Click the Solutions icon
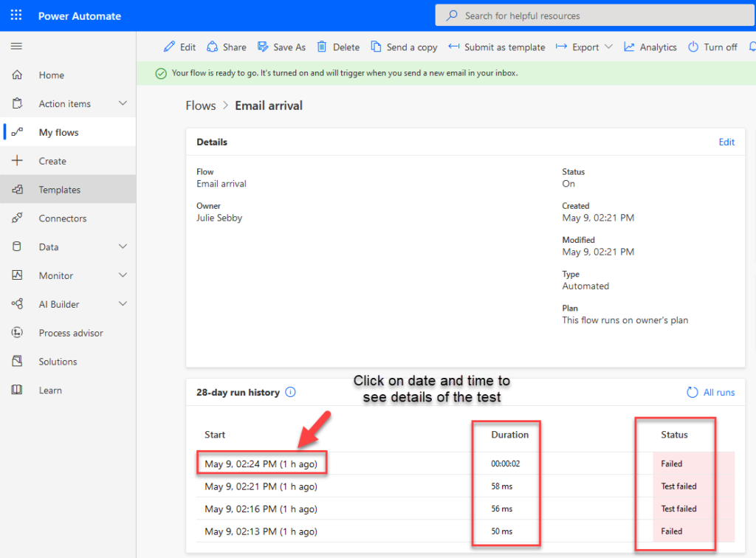756x558 pixels. (x=17, y=361)
